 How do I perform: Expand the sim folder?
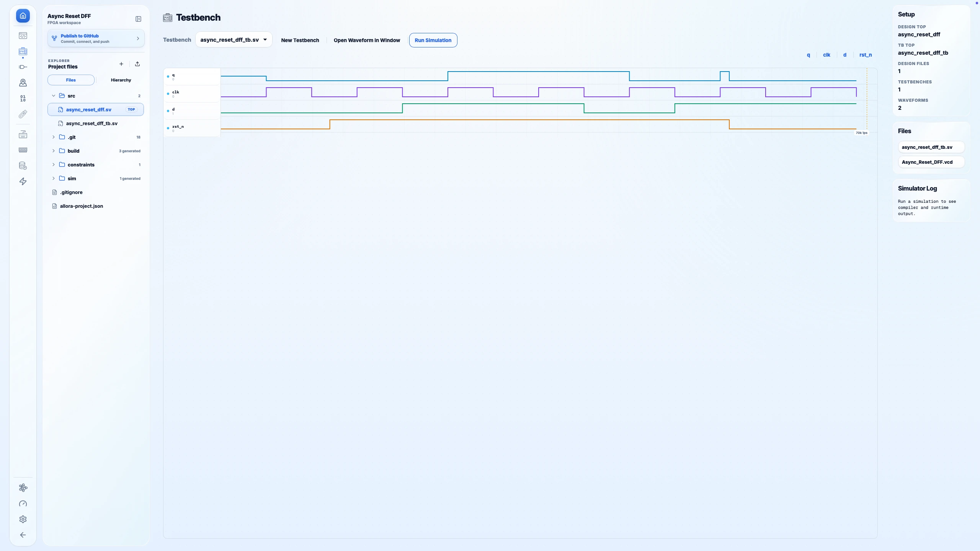click(x=54, y=178)
